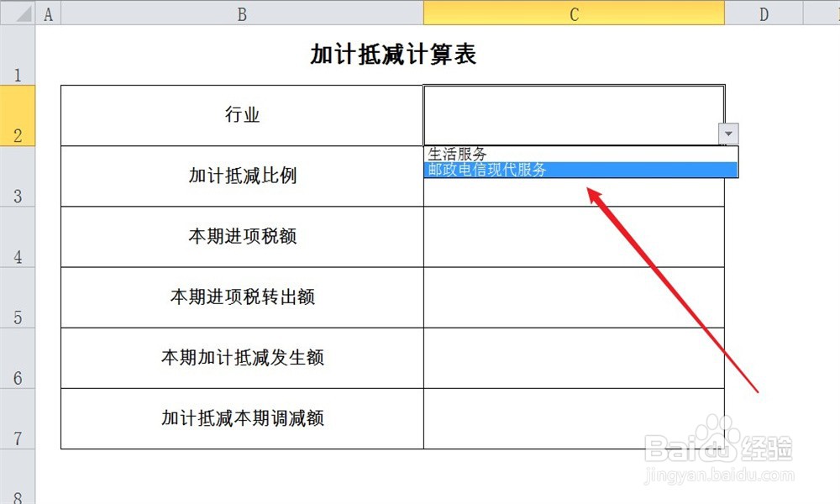This screenshot has height=504, width=840.
Task: Click the empty input cell beside 行业
Action: 574,109
